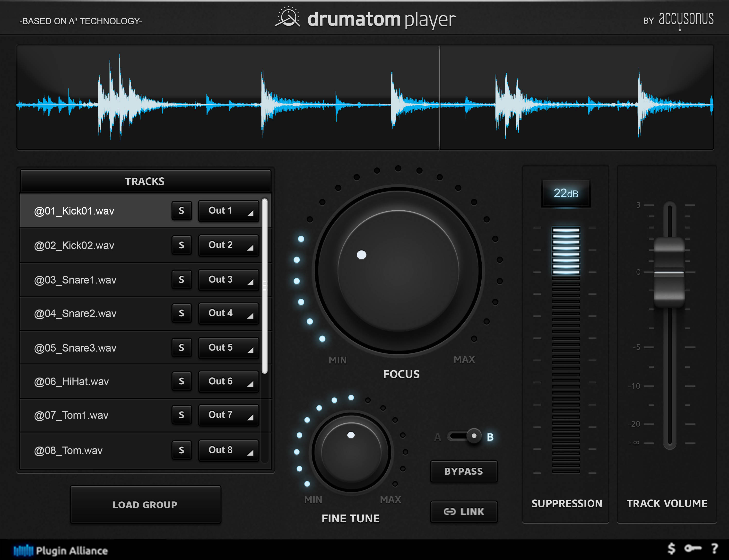The height and width of the screenshot is (560, 729).
Task: Click the TRACKS panel header
Action: [x=145, y=181]
